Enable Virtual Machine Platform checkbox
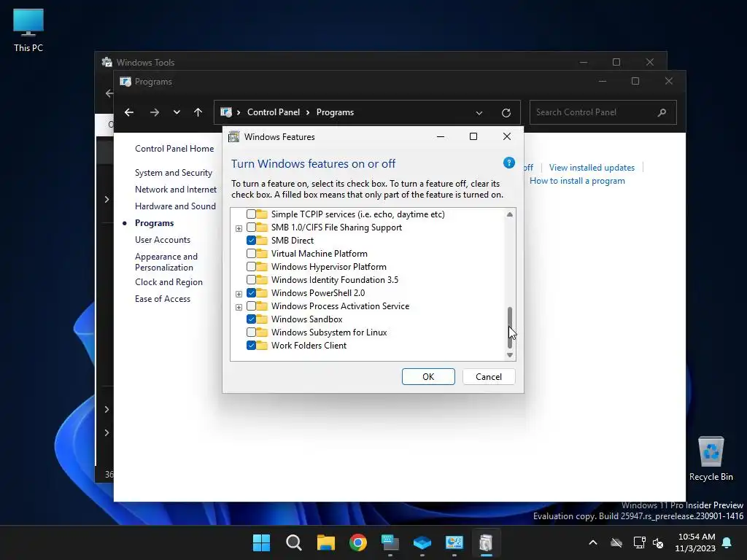747x560 pixels. [x=251, y=253]
